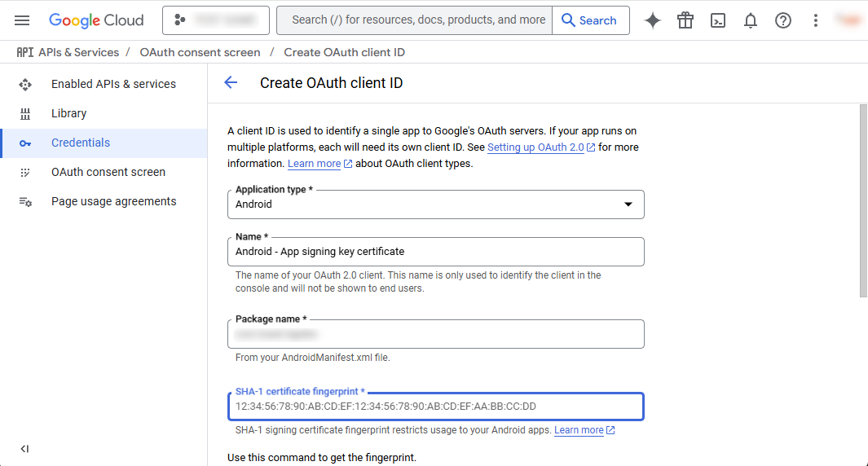Open the notifications bell
The image size is (868, 466).
tap(751, 20)
